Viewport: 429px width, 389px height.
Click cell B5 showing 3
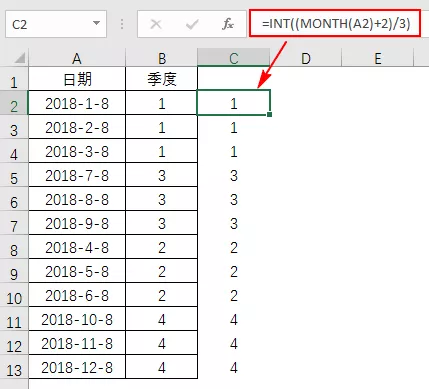[162, 175]
